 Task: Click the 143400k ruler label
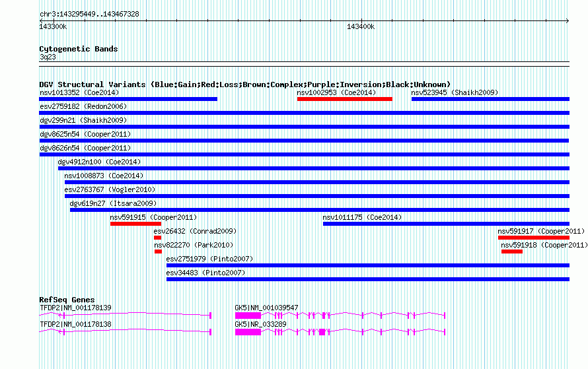coord(361,27)
